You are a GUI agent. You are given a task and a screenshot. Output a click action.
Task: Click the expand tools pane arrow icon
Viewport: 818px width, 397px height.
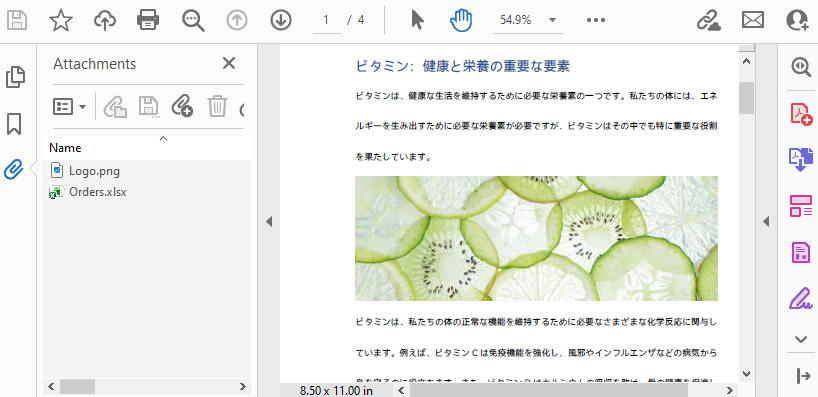803,376
